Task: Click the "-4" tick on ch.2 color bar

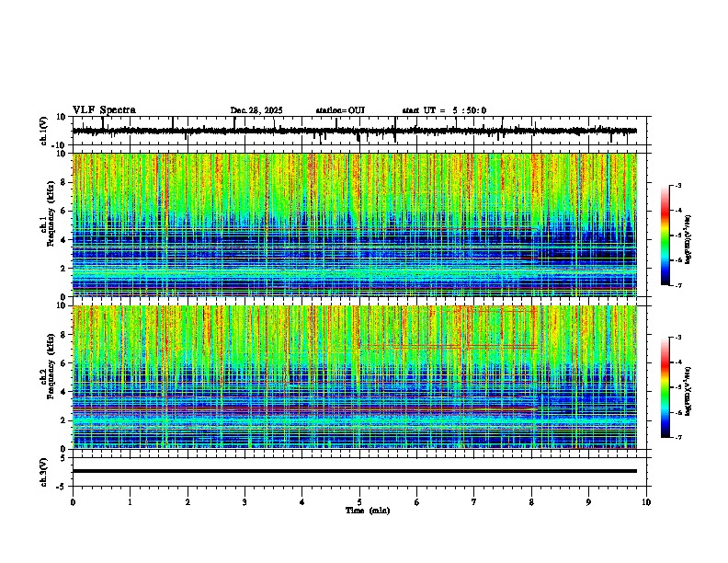Action: click(x=677, y=362)
